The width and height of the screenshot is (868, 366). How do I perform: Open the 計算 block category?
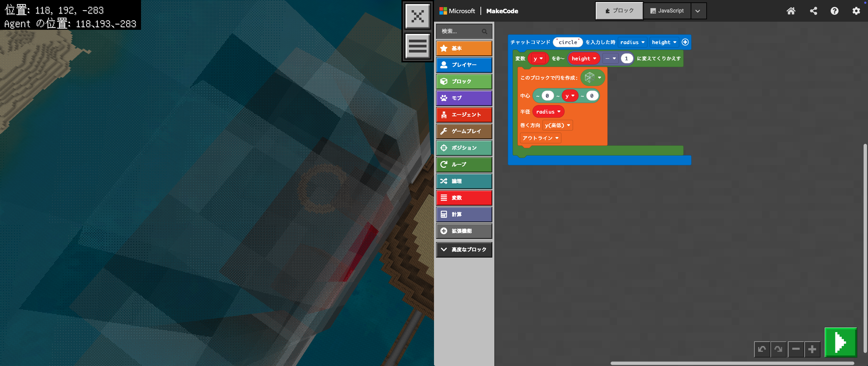point(464,215)
